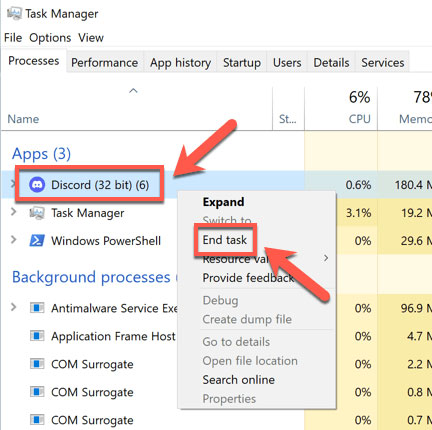The image size is (432, 430).
Task: Toggle the Name column sort arrow
Action: [133, 91]
